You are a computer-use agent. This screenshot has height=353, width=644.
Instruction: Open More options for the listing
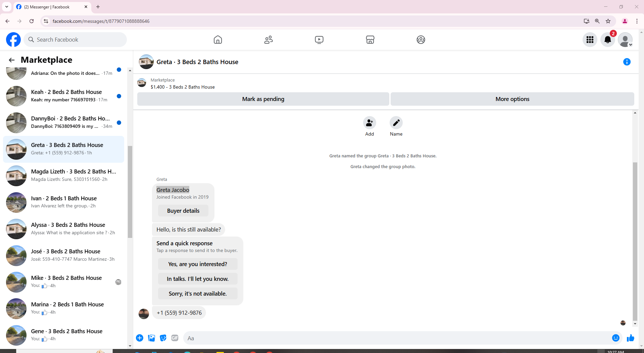pyautogui.click(x=512, y=99)
